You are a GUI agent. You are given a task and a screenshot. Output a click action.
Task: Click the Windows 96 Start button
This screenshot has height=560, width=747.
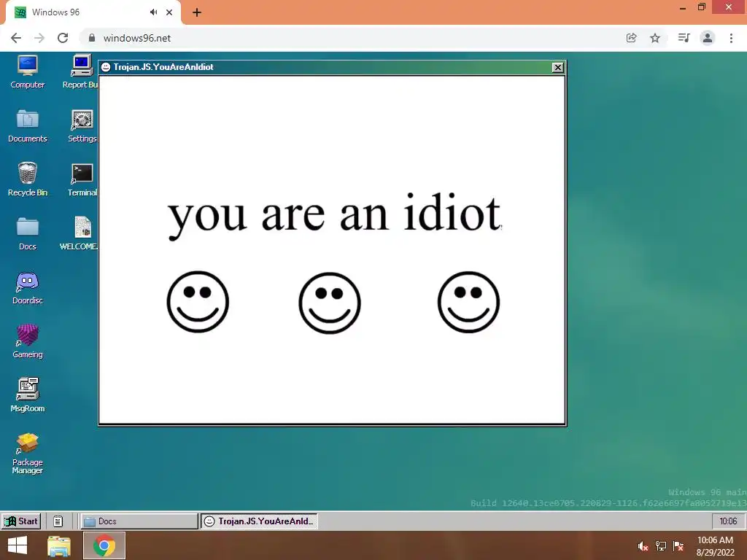coord(21,521)
